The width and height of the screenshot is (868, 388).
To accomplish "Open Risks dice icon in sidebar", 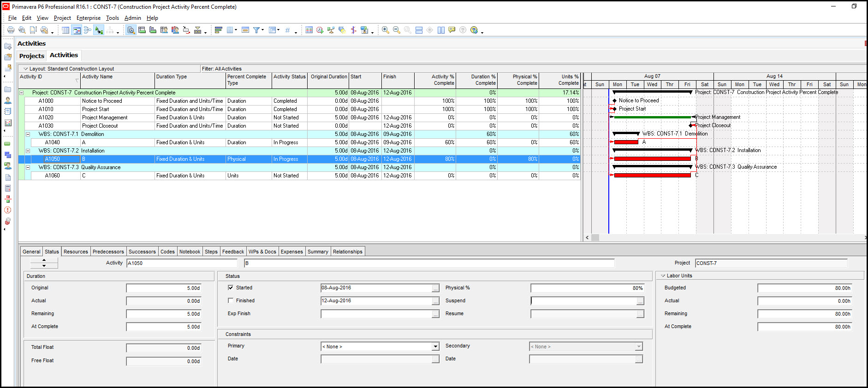I will coord(8,221).
